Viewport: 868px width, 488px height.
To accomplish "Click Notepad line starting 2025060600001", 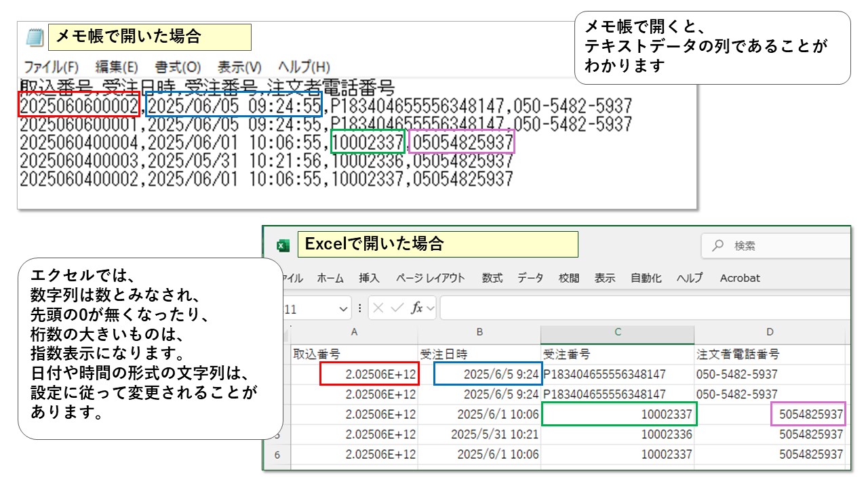I will [326, 124].
